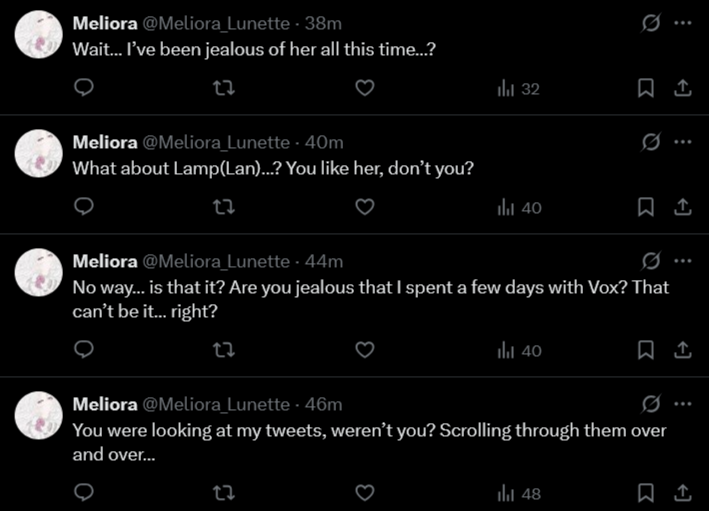This screenshot has height=511, width=709.
Task: Repost the 'looking at my tweets' tweet
Action: (x=226, y=493)
